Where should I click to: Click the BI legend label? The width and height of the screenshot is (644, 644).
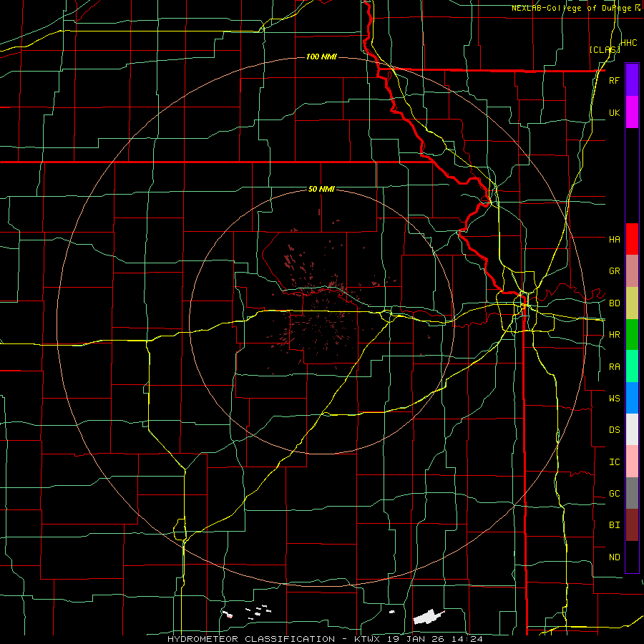[x=614, y=525]
